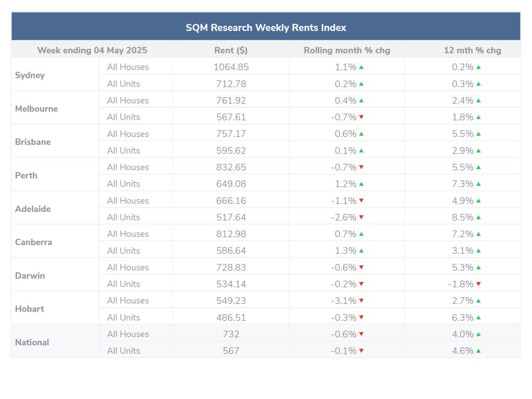Click the Rent ($) column header
Image resolution: width=532 pixels, height=399 pixels.
pos(231,50)
